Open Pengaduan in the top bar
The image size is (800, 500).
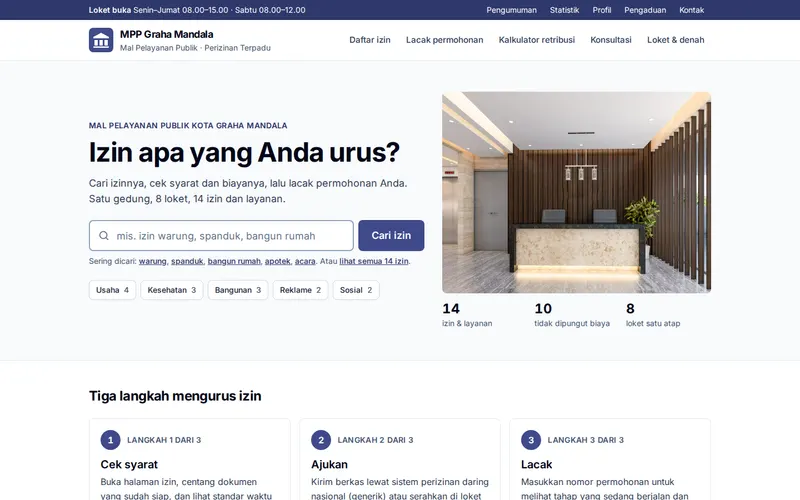645,10
